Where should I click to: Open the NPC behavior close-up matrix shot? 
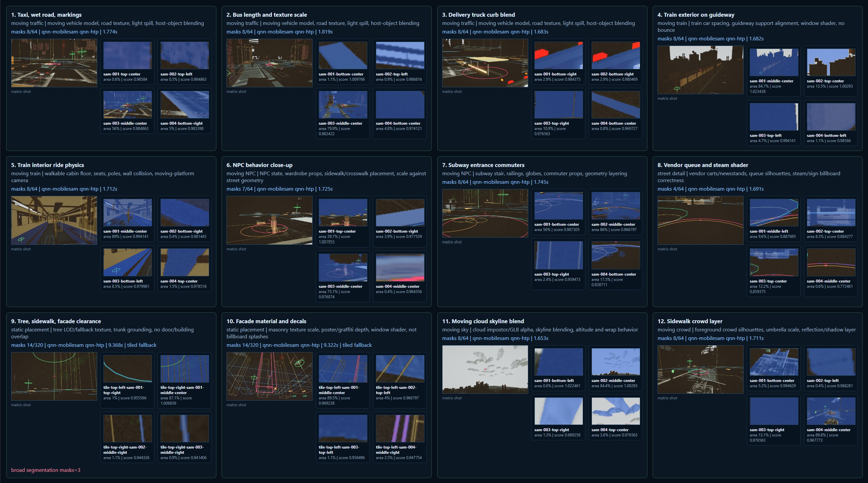pos(269,220)
